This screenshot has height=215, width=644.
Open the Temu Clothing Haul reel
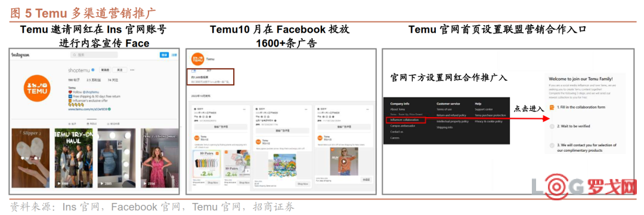click(x=160, y=158)
